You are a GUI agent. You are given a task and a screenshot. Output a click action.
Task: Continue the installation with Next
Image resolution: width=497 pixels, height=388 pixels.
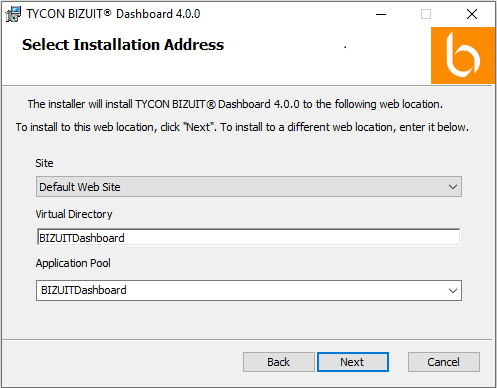pos(353,362)
